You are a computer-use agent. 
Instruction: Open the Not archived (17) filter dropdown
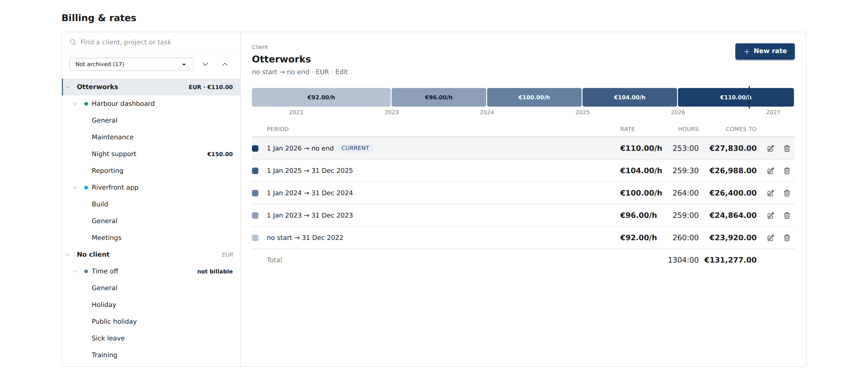(x=131, y=64)
